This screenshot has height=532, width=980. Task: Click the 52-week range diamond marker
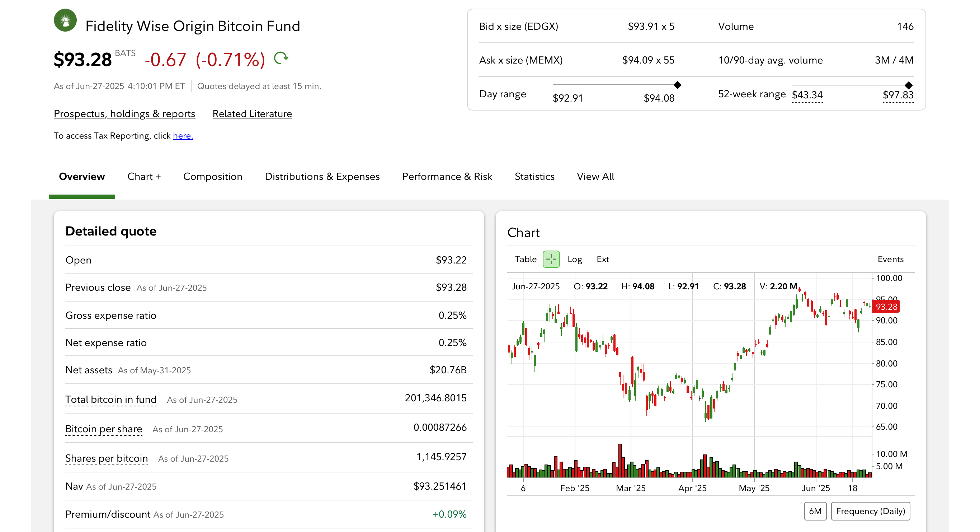[909, 85]
